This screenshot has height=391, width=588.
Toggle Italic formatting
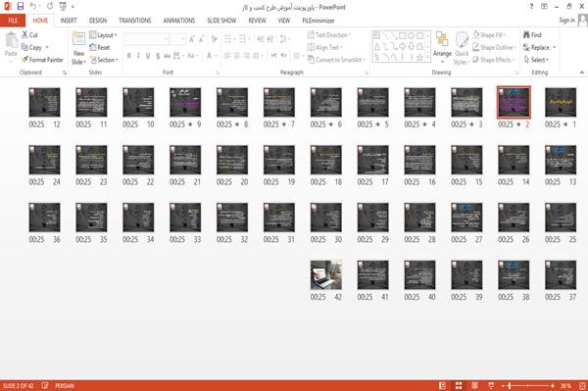[138, 56]
